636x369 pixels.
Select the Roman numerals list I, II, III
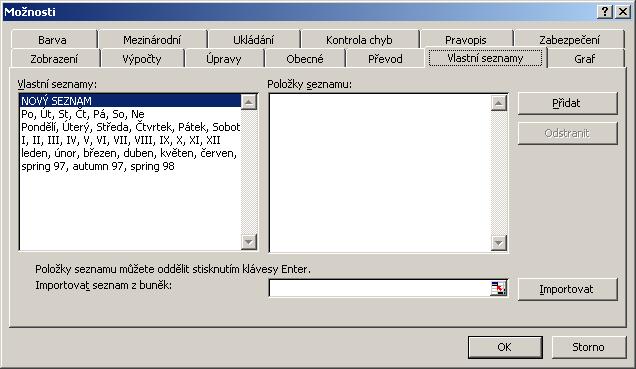[130, 140]
